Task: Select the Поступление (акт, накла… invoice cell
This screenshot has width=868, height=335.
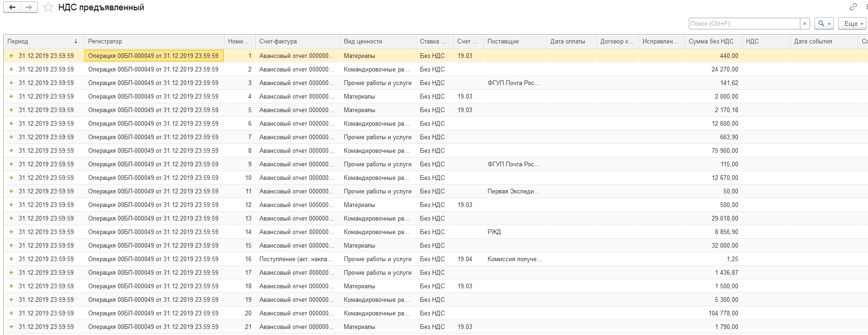Action: tap(296, 259)
